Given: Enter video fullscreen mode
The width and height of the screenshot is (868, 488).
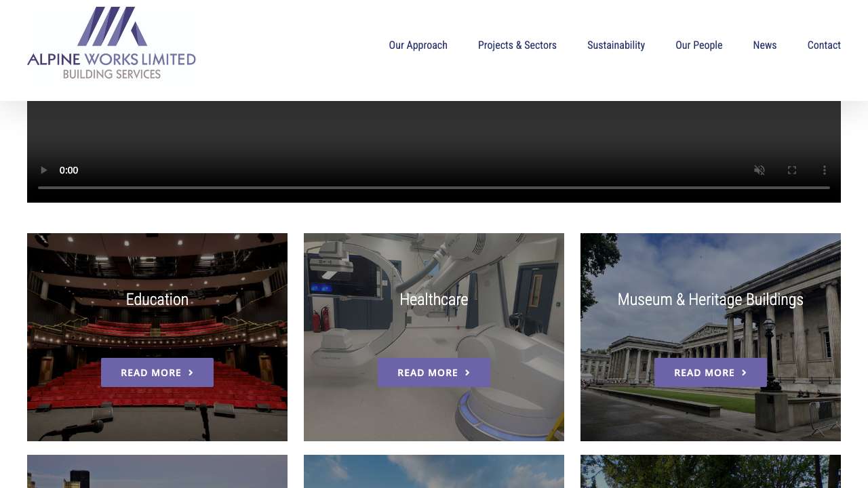Looking at the screenshot, I should 792,170.
